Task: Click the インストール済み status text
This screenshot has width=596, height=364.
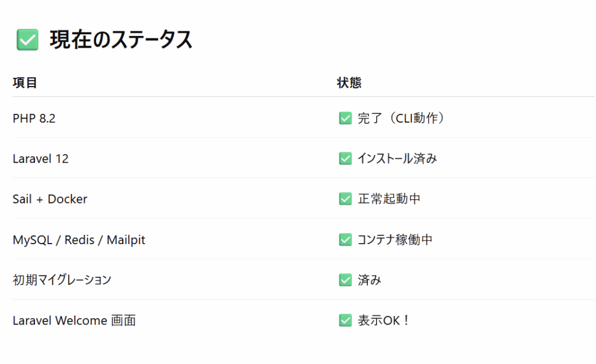Action: pos(397,158)
